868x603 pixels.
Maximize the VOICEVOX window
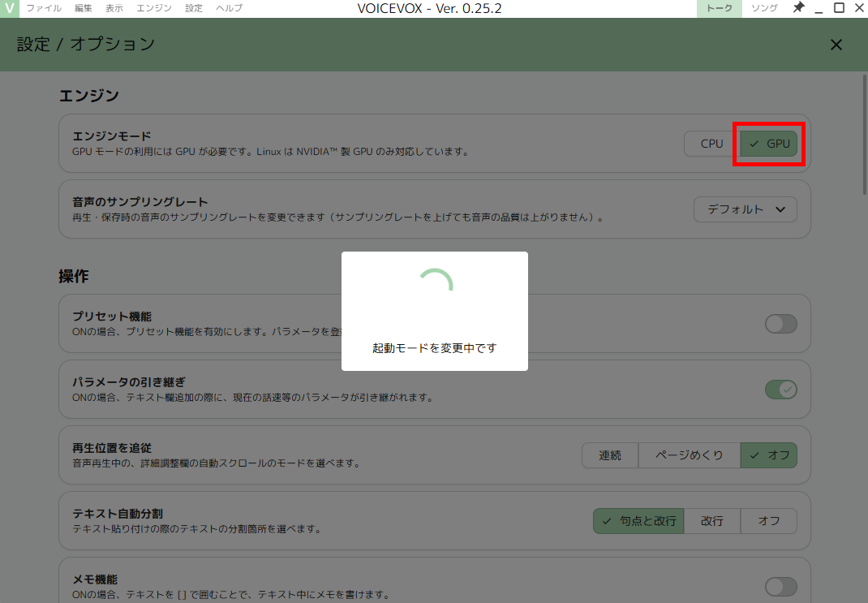click(x=840, y=8)
